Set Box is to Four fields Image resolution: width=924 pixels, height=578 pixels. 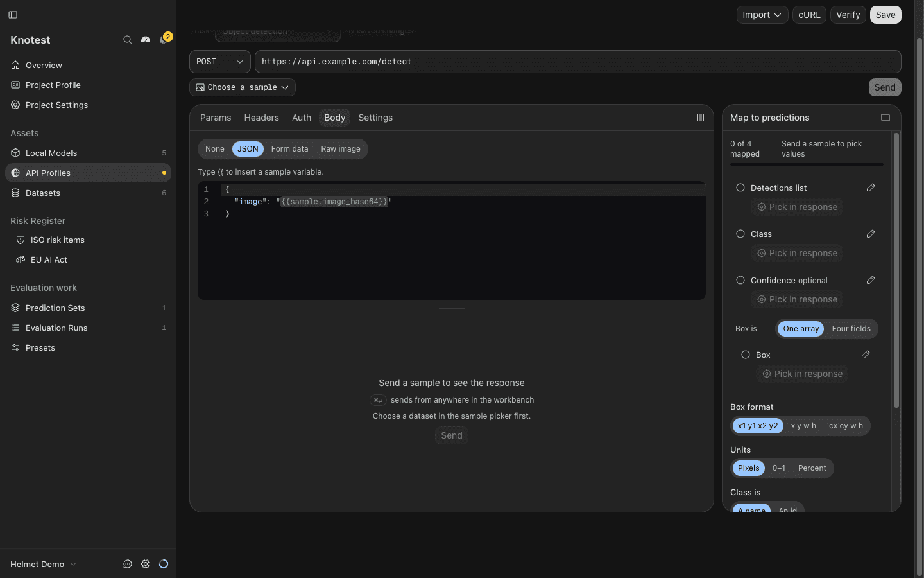(851, 329)
